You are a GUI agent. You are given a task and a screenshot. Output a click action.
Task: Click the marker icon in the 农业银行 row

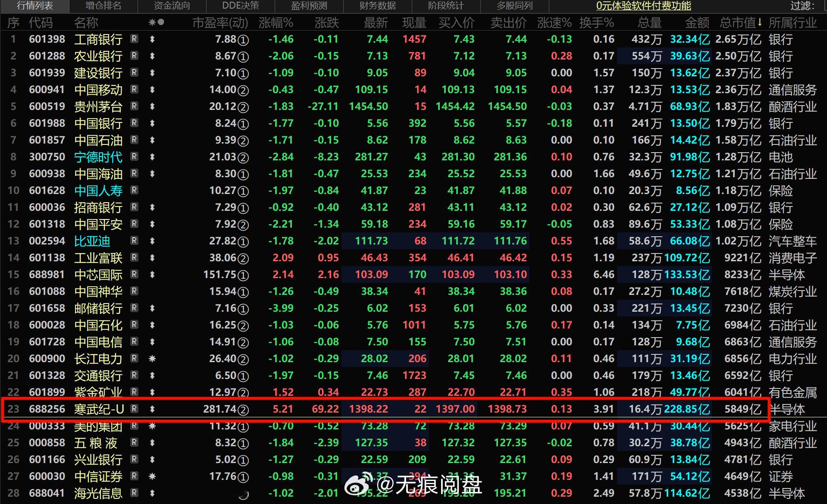(x=152, y=56)
